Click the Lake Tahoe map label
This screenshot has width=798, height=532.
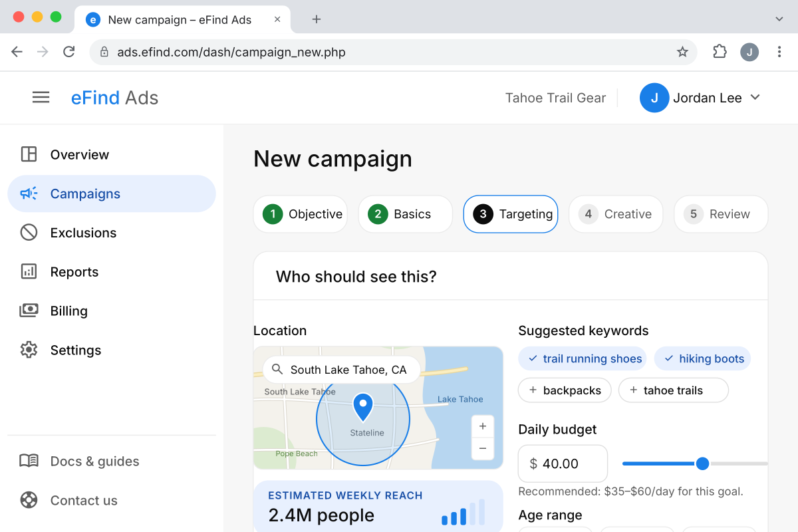tap(460, 399)
